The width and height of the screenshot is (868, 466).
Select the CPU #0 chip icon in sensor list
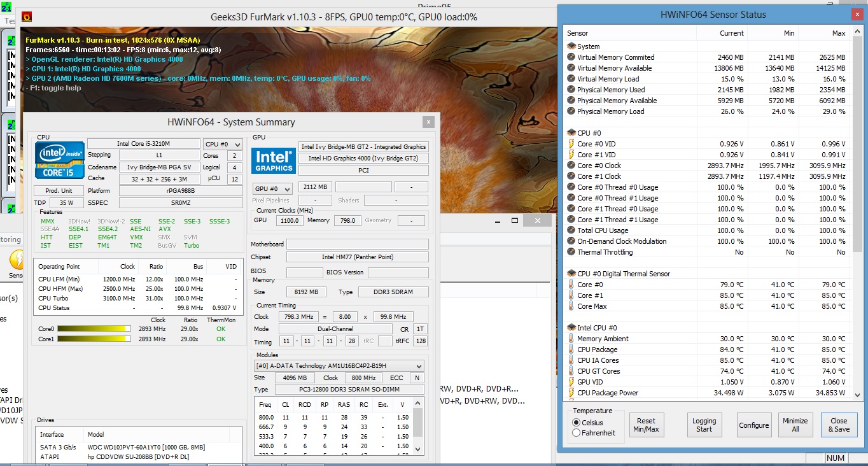click(571, 133)
